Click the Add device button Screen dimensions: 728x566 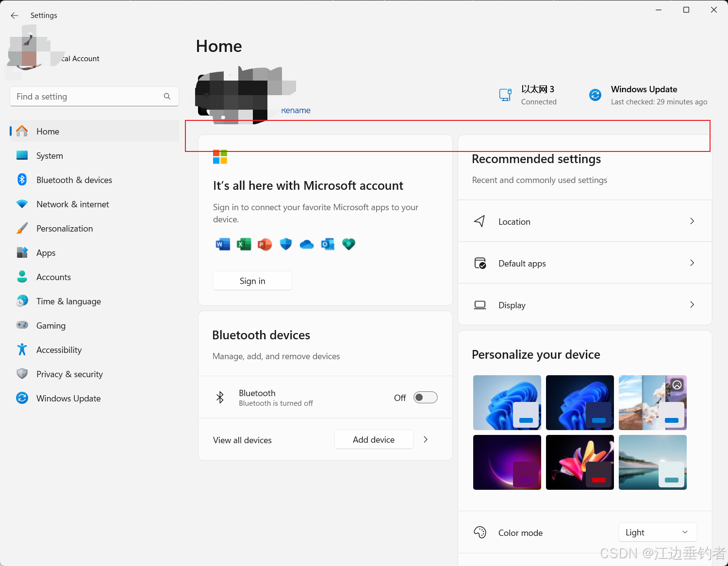tap(374, 439)
